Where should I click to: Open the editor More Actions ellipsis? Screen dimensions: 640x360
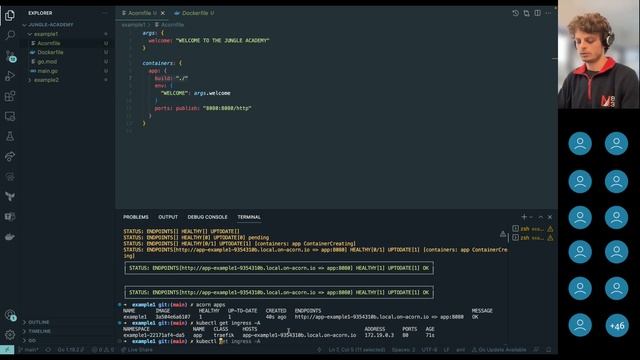[x=549, y=13]
